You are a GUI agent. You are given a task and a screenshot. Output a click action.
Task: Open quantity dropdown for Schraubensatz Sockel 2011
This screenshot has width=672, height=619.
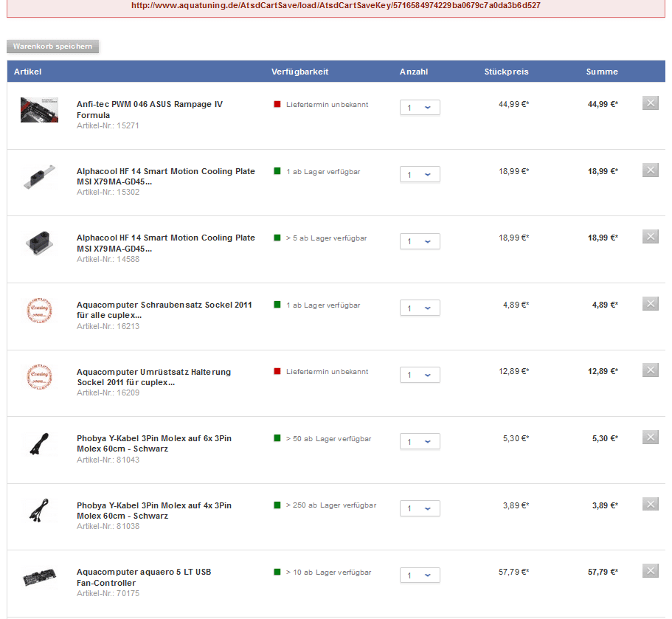(420, 308)
